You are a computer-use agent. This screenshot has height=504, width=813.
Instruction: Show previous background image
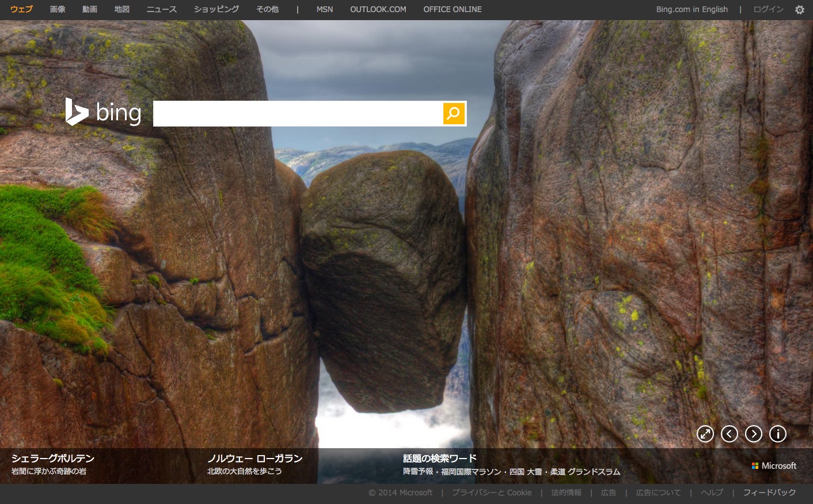730,434
